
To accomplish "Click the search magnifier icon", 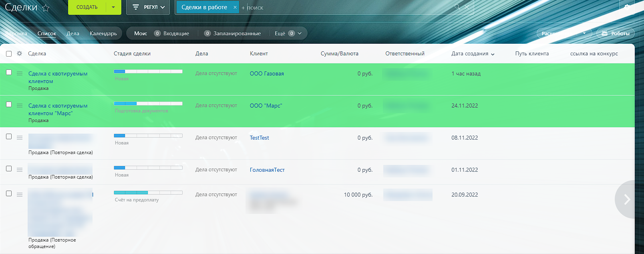I will click(x=457, y=7).
